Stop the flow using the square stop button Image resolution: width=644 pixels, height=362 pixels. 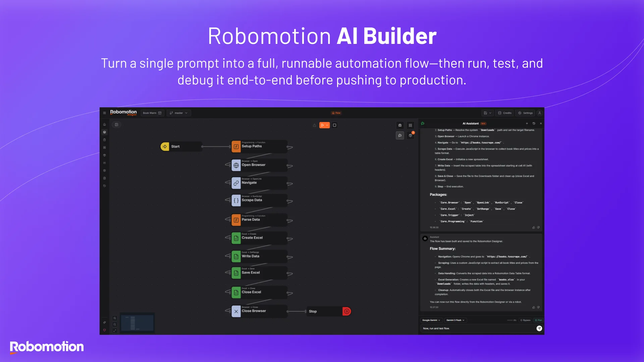(334, 125)
